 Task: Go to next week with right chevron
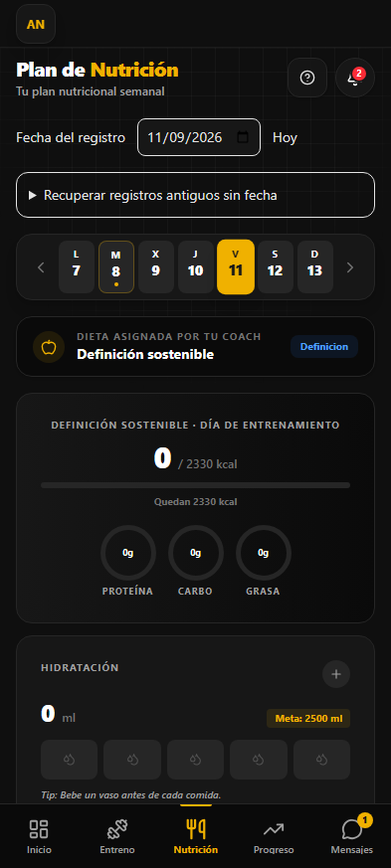(x=349, y=267)
